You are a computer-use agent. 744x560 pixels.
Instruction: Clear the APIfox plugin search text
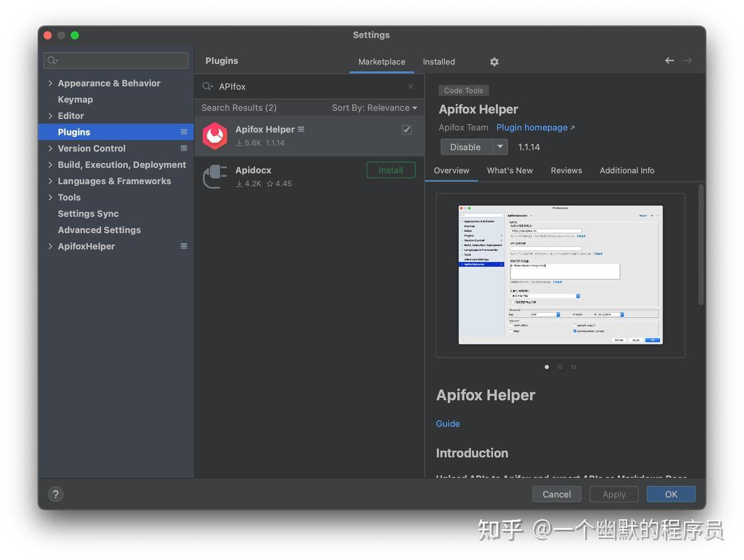point(411,86)
